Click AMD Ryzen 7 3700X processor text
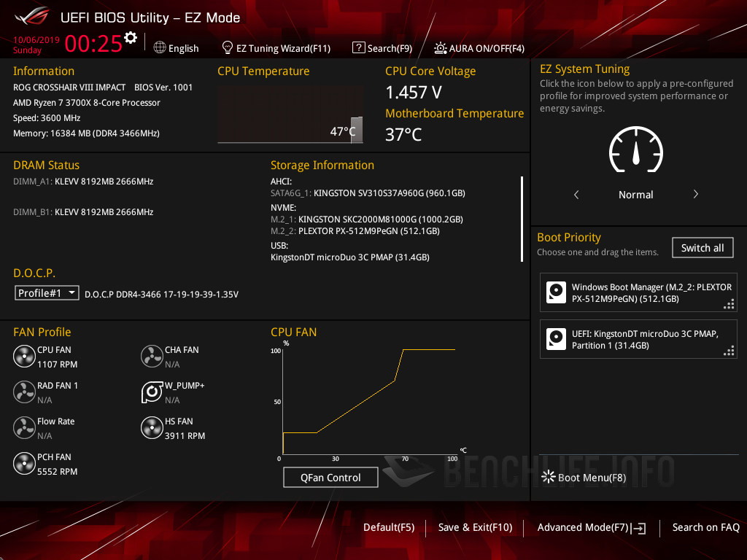 87,102
